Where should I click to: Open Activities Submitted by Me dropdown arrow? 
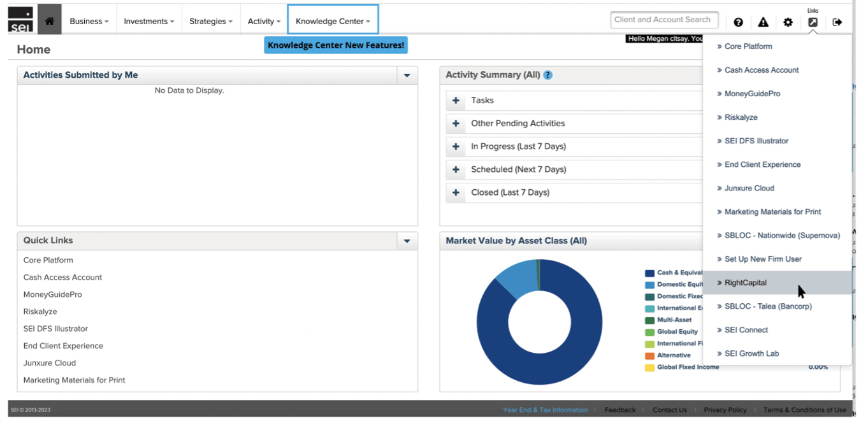[407, 76]
